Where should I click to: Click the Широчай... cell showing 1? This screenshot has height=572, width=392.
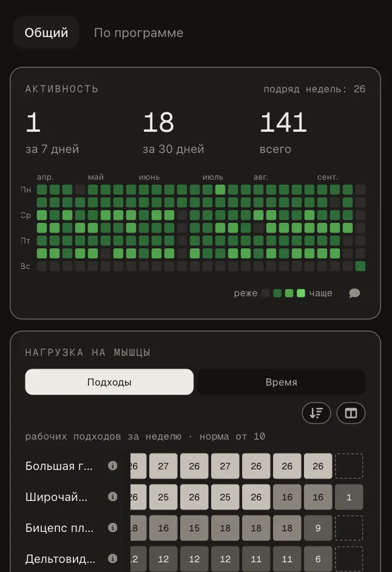(349, 497)
